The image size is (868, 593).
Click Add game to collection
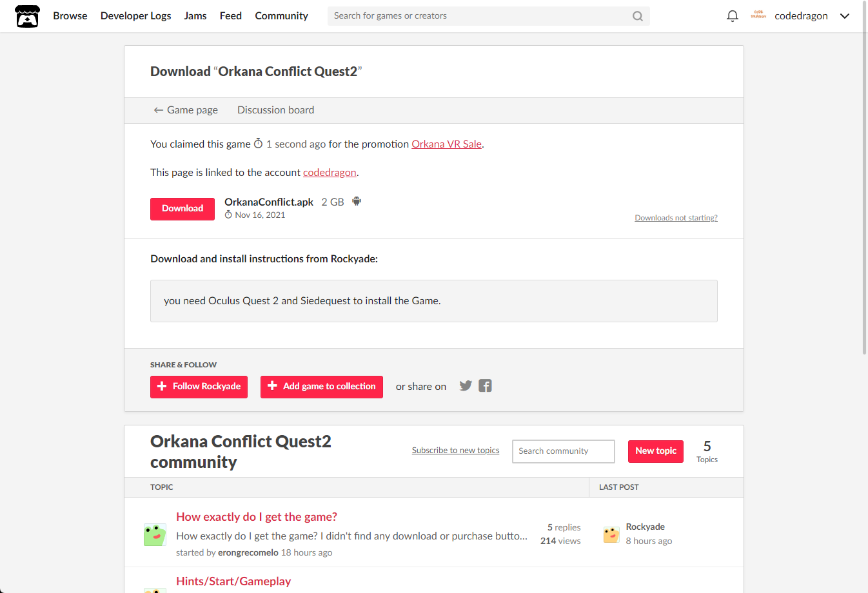click(322, 387)
